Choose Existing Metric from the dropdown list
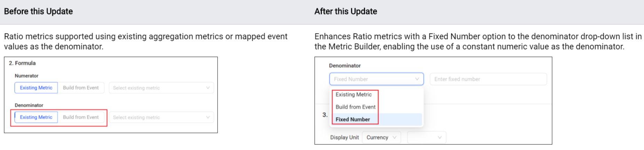This screenshot has width=644, height=150. coord(354,95)
